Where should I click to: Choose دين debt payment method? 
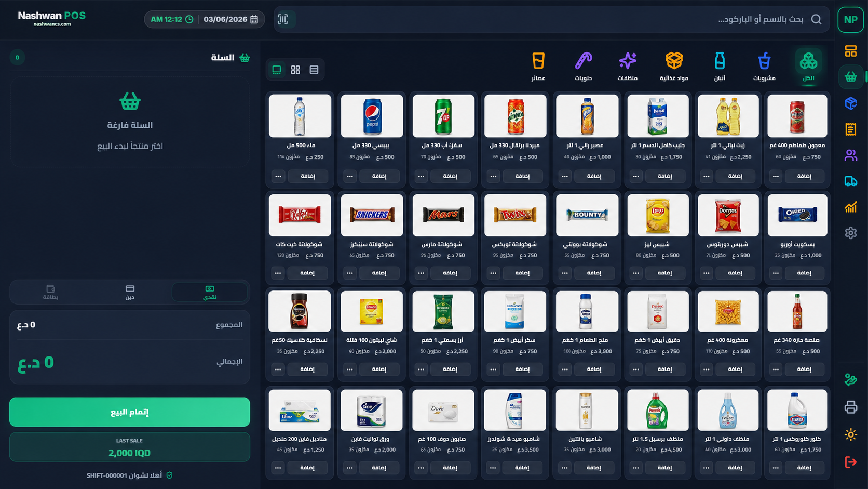coord(130,292)
